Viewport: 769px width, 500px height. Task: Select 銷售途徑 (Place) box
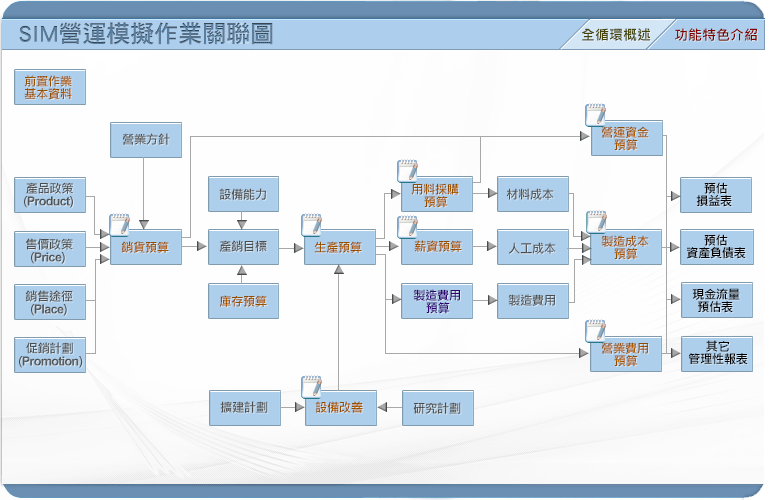[x=50, y=302]
